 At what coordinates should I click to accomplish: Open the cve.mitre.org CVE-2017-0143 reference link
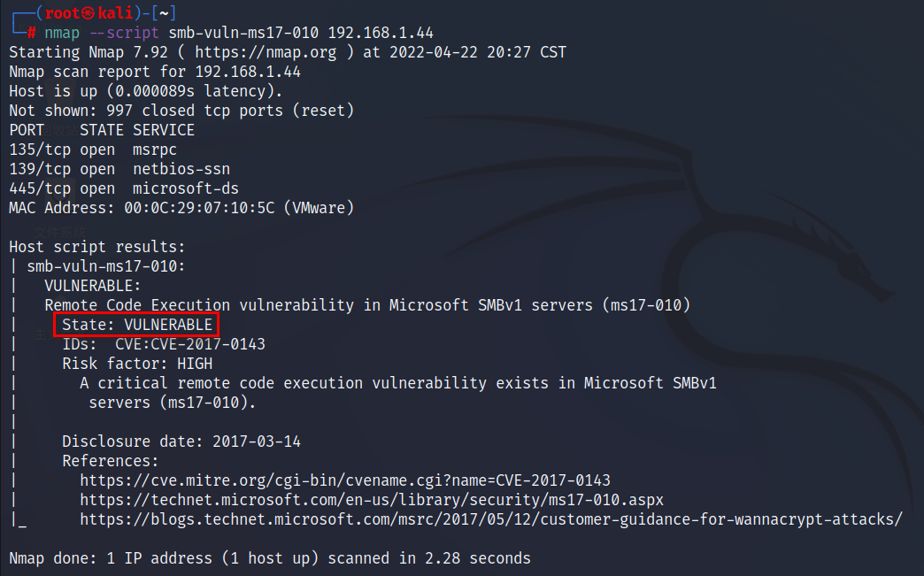click(344, 480)
